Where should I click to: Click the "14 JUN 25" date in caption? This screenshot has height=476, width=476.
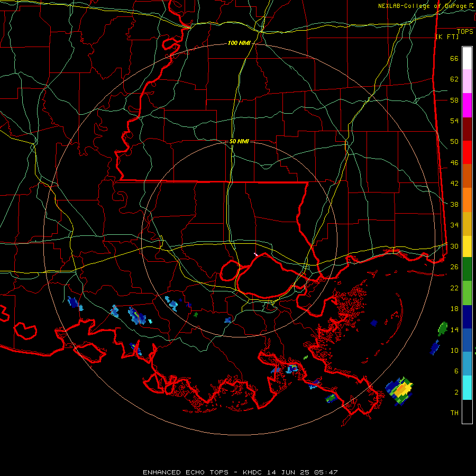288,472
